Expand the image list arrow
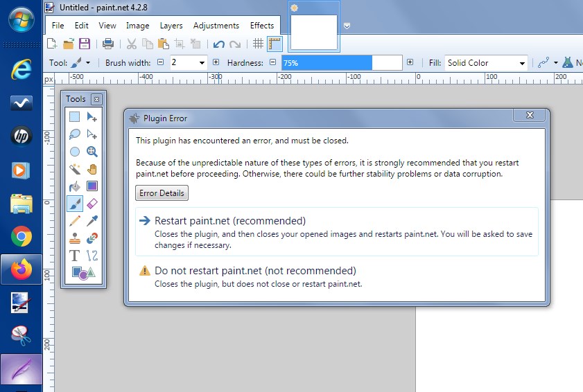Image resolution: width=583 pixels, height=392 pixels. click(347, 26)
